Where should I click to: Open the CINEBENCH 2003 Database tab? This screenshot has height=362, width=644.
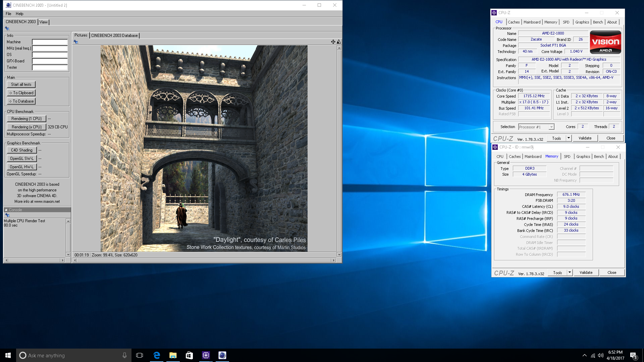(114, 36)
